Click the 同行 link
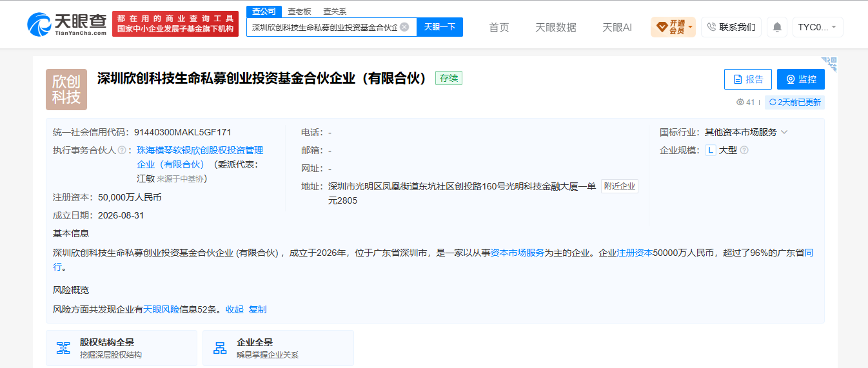The width and height of the screenshot is (868, 368). pos(809,253)
